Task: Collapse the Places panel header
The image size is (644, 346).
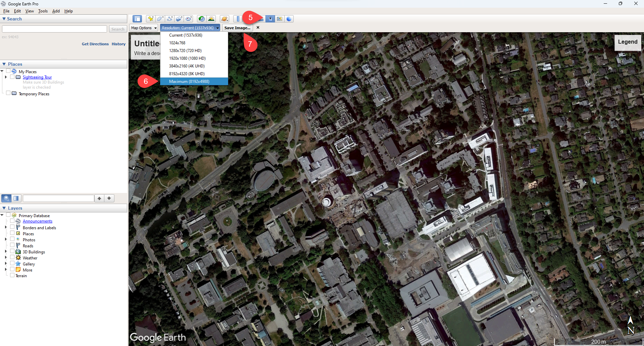Action: click(64, 64)
